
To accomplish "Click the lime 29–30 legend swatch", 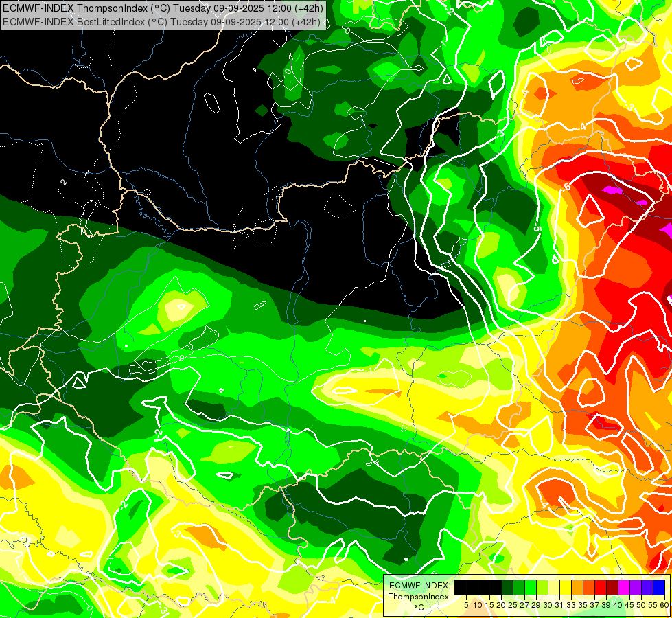I will [542, 587].
